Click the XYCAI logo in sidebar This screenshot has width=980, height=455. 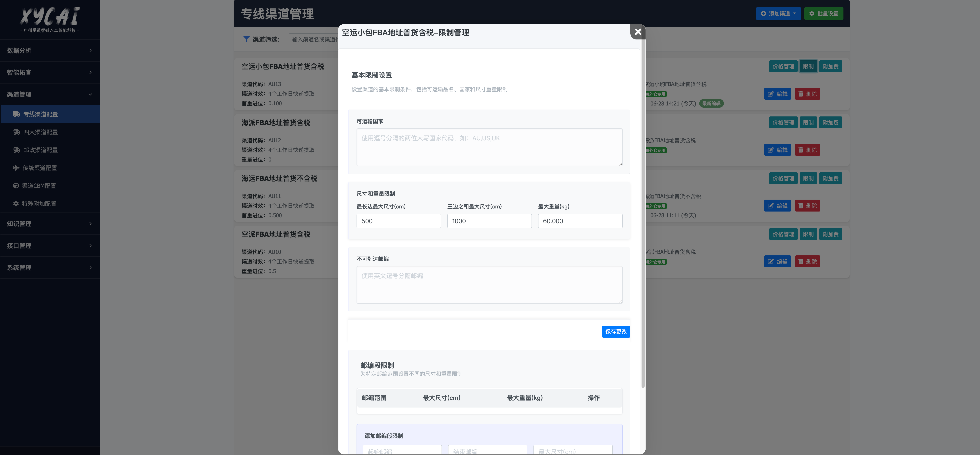coord(49,19)
